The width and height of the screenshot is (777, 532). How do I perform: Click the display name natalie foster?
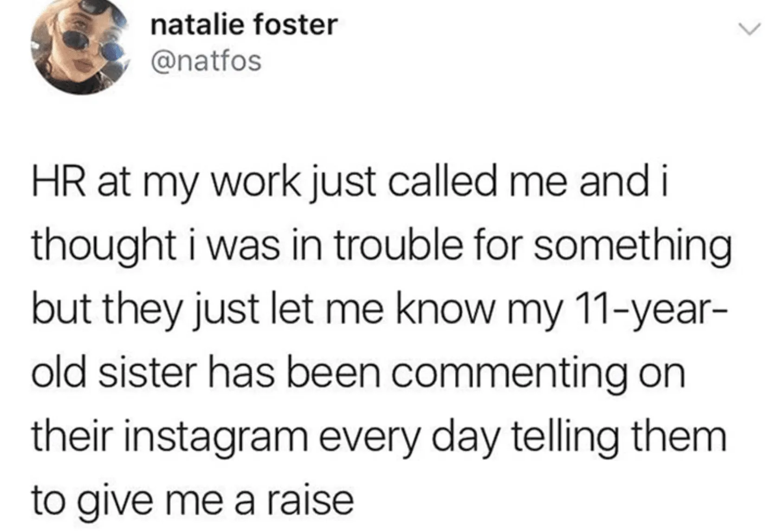[x=244, y=25]
